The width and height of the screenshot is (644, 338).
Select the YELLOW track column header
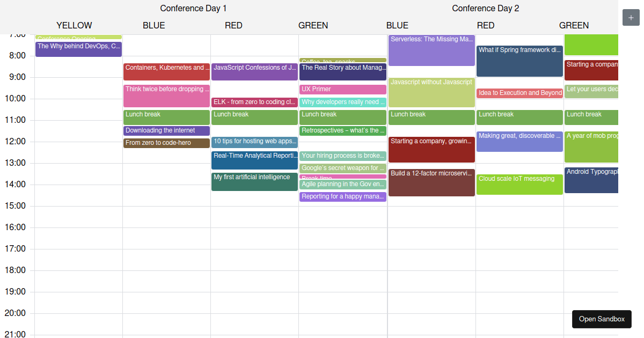pos(74,25)
